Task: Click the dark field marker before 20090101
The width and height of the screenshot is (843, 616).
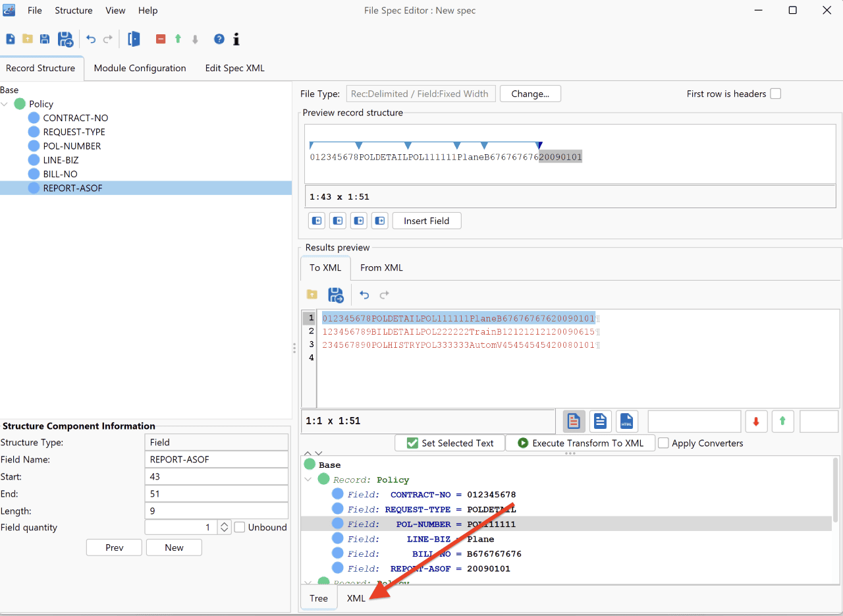Action: (539, 146)
